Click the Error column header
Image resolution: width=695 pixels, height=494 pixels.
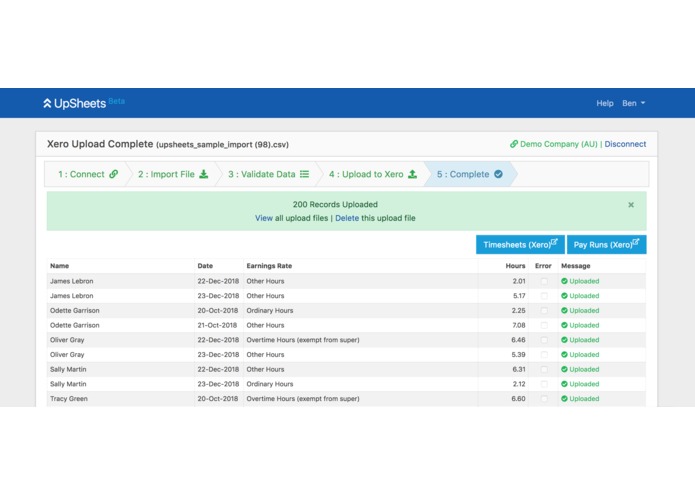coord(543,266)
